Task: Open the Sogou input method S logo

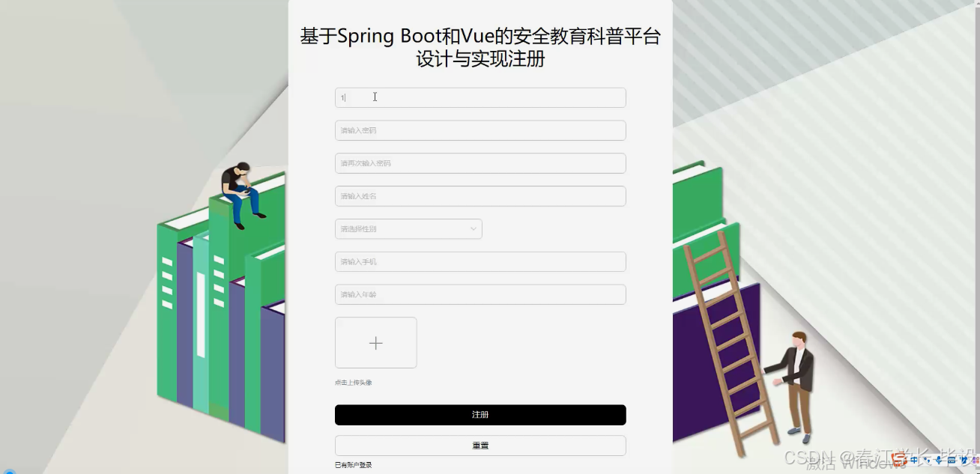Action: pos(898,460)
